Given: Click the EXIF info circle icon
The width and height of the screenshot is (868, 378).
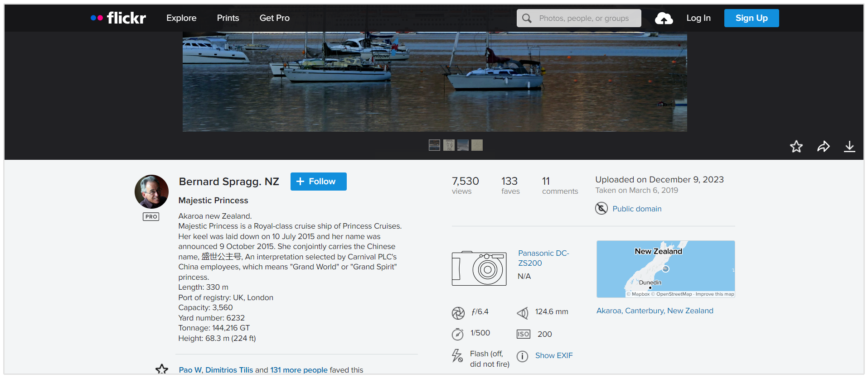Looking at the screenshot, I should (522, 356).
